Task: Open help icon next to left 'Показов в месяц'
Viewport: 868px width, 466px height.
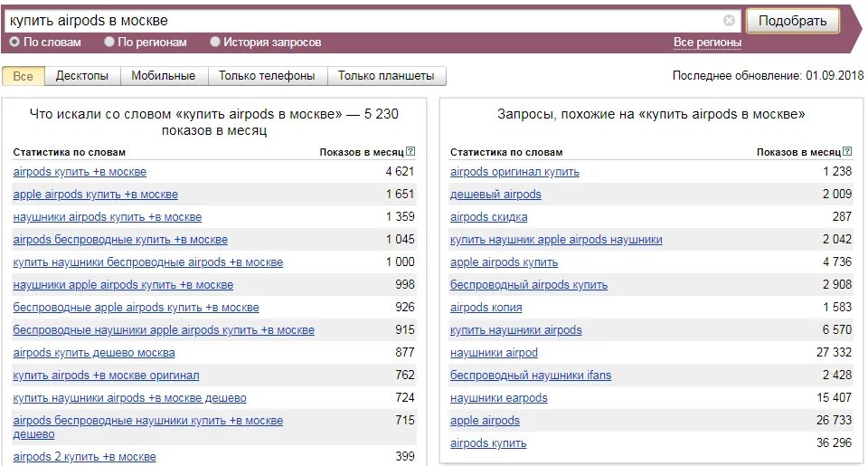Action: tap(410, 151)
